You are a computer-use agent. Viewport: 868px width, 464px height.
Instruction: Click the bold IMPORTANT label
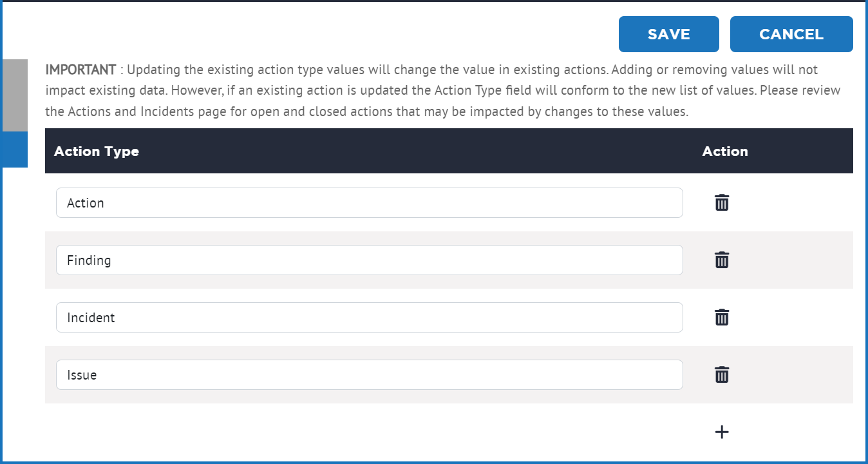80,69
